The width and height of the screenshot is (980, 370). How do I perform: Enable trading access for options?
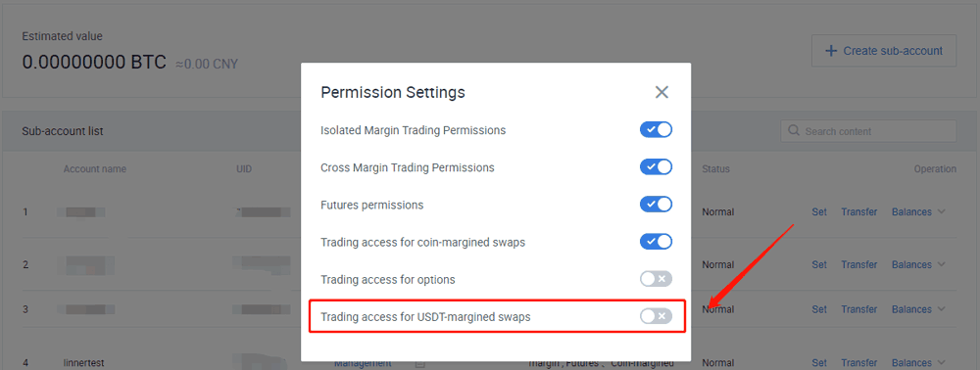click(x=656, y=279)
